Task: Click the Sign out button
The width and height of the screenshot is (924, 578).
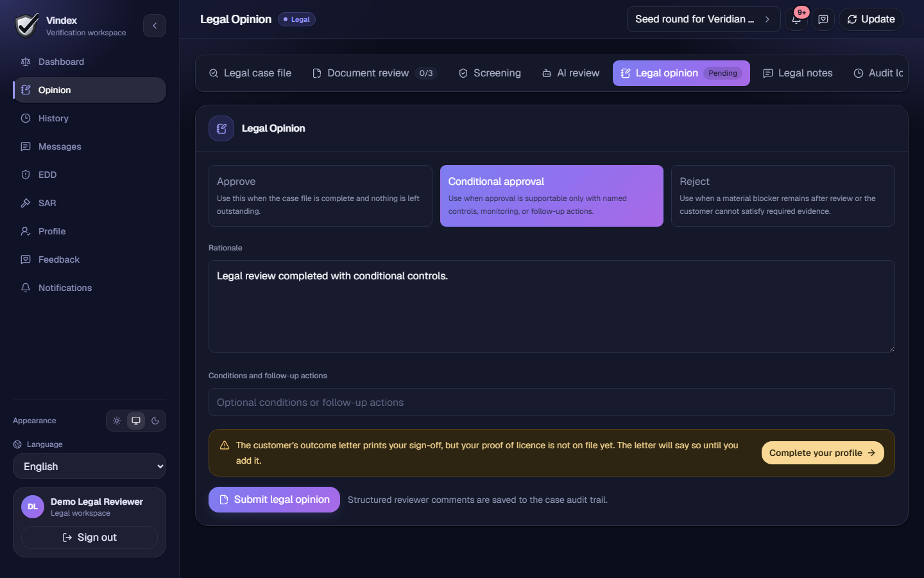Action: coord(89,538)
